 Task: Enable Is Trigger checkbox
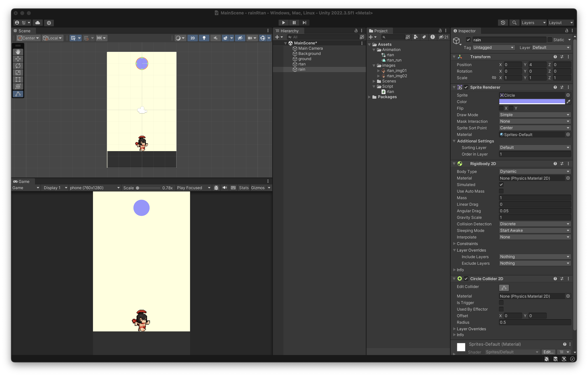click(501, 303)
